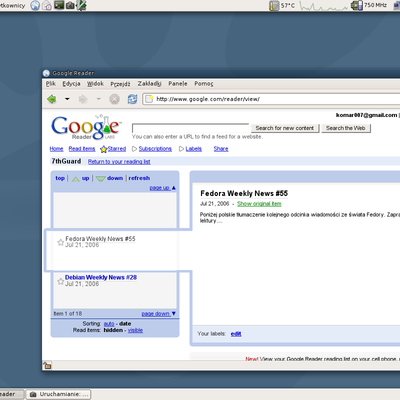The width and height of the screenshot is (400, 400).
Task: Click the camera screenshot icon in panel
Action: (x=70, y=5)
